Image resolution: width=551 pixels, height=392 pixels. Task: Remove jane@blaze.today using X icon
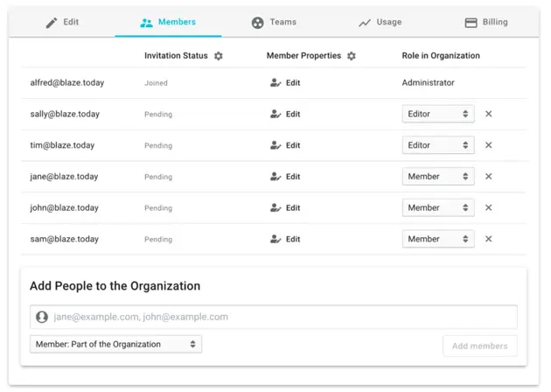489,177
